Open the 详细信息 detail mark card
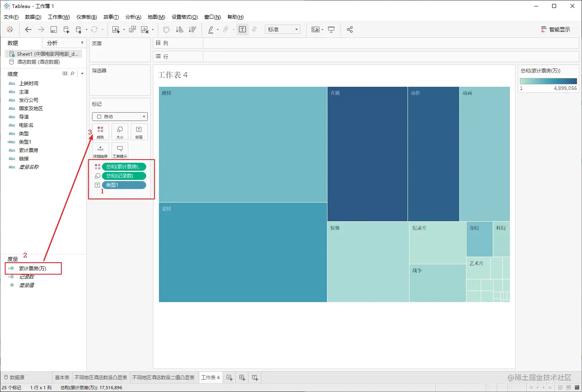 tap(100, 151)
